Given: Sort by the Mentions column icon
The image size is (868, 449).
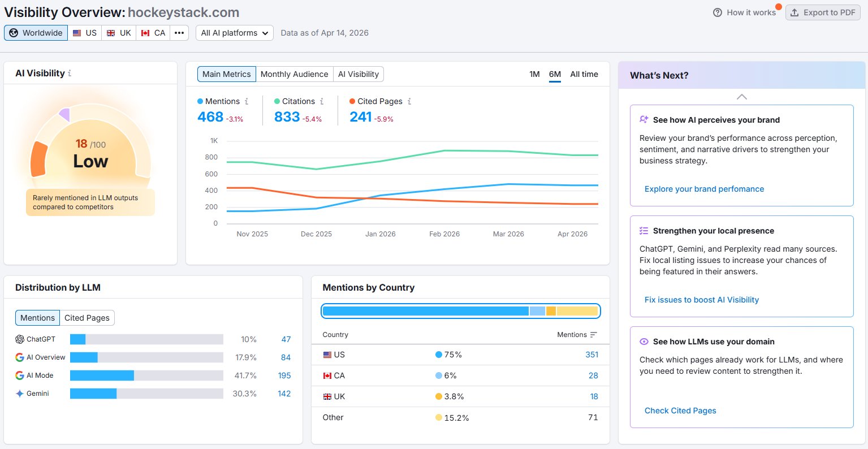Looking at the screenshot, I should point(593,335).
